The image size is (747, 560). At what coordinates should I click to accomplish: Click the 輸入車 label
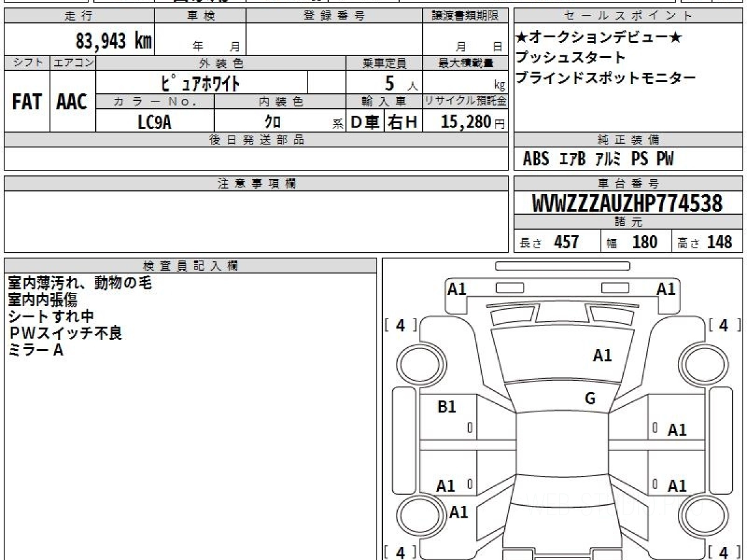tap(384, 101)
